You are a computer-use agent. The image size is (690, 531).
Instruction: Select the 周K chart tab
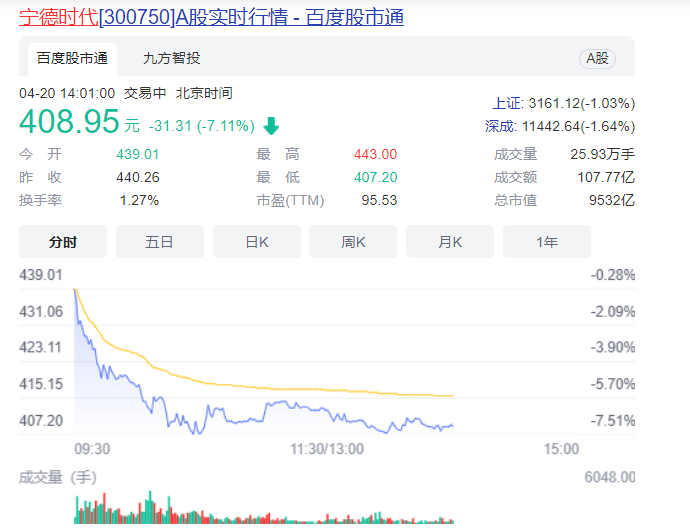tap(353, 242)
